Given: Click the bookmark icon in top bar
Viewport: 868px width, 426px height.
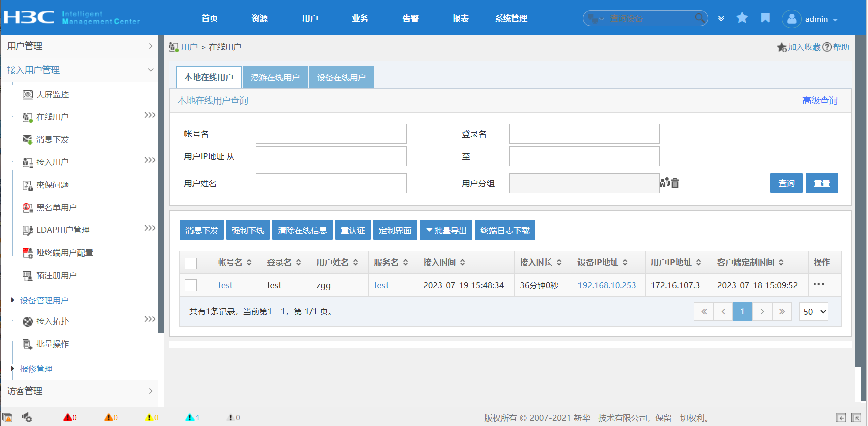Looking at the screenshot, I should point(765,18).
